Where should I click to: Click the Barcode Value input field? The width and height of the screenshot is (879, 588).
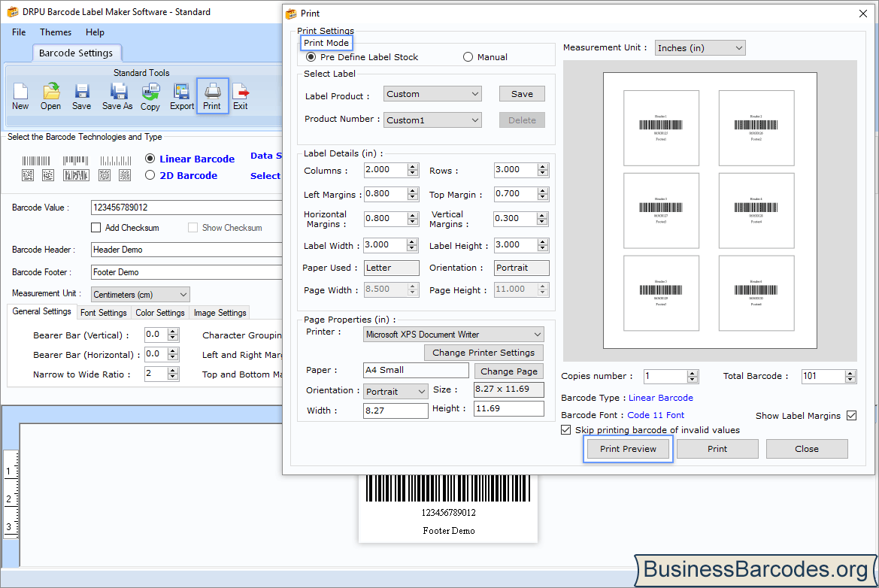[x=186, y=208]
